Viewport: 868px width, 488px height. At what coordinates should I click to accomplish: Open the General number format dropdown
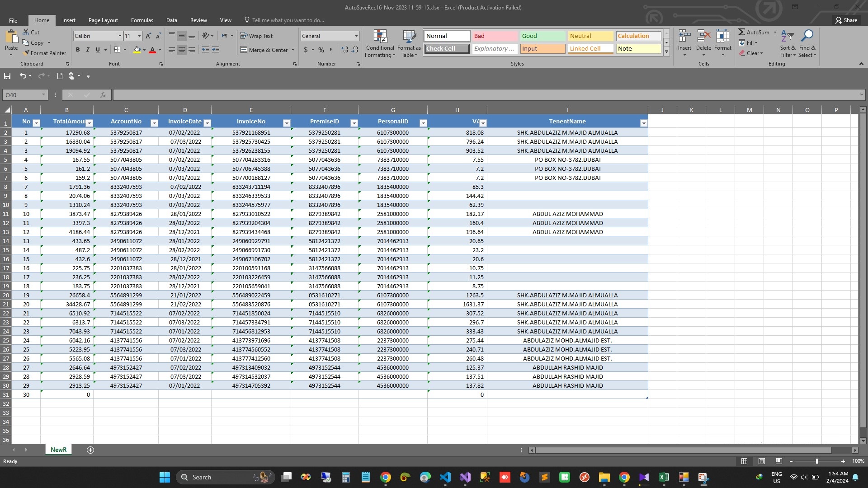click(x=356, y=36)
